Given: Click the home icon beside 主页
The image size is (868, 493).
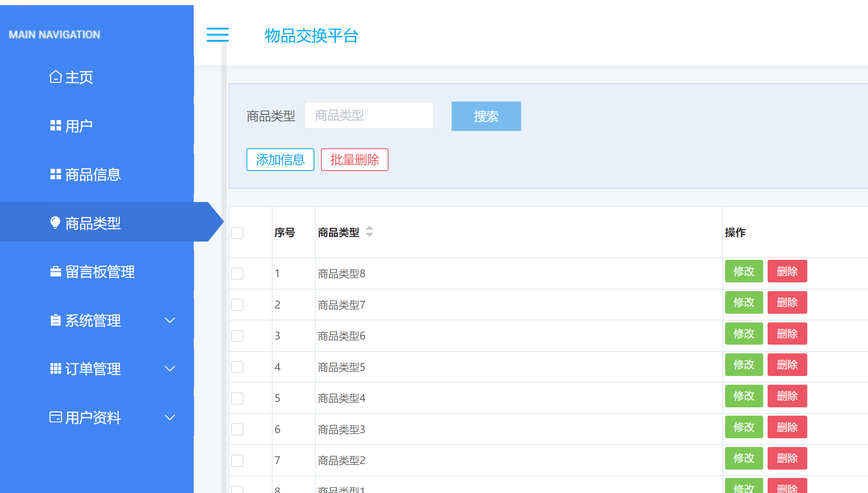Looking at the screenshot, I should click(x=56, y=77).
